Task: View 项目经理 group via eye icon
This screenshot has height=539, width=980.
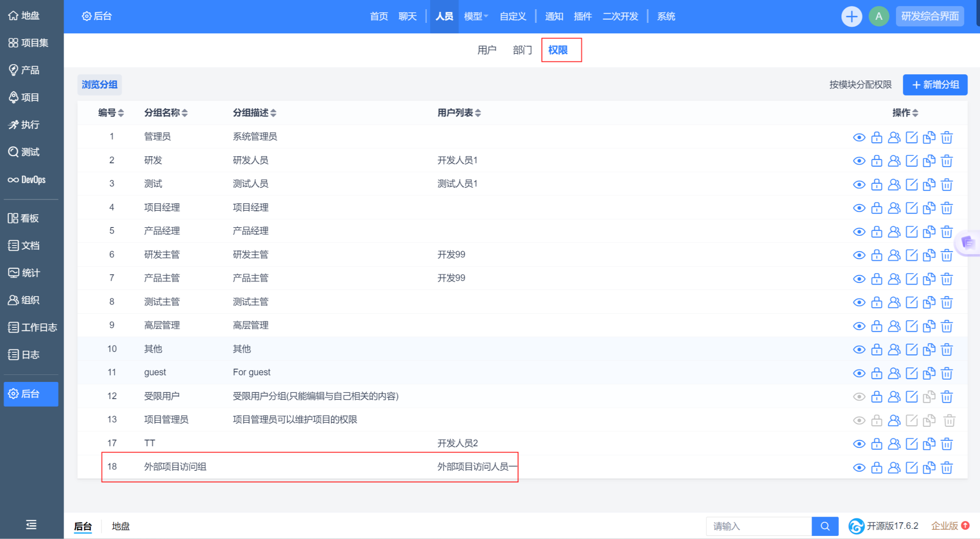Action: 859,208
